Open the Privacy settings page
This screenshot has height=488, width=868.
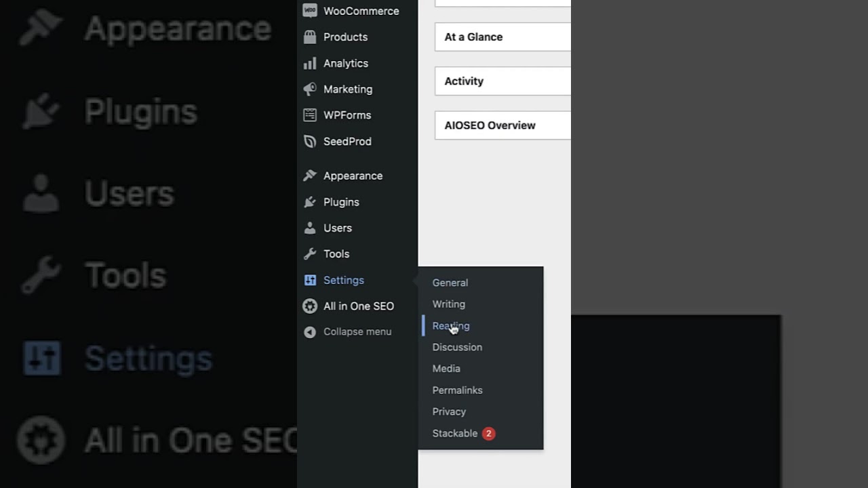tap(449, 411)
